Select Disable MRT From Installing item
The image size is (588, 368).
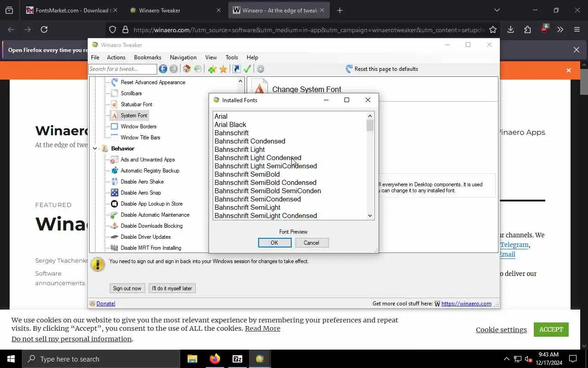coord(151,248)
